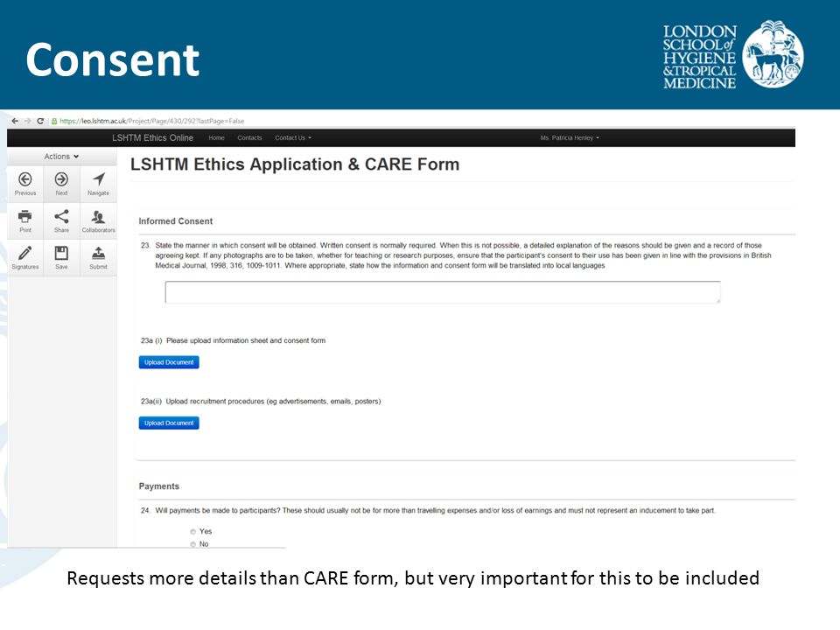This screenshot has width=840, height=630.
Task: Select Yes for participant payments
Action: point(192,531)
